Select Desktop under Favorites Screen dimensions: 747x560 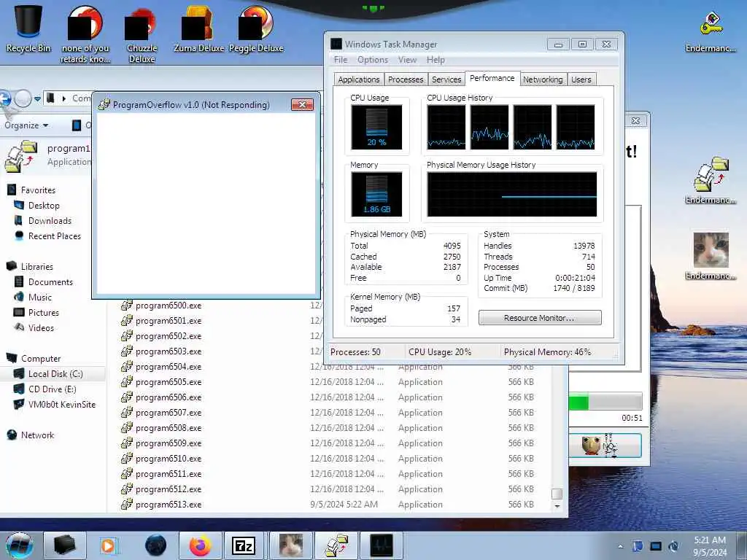click(44, 205)
